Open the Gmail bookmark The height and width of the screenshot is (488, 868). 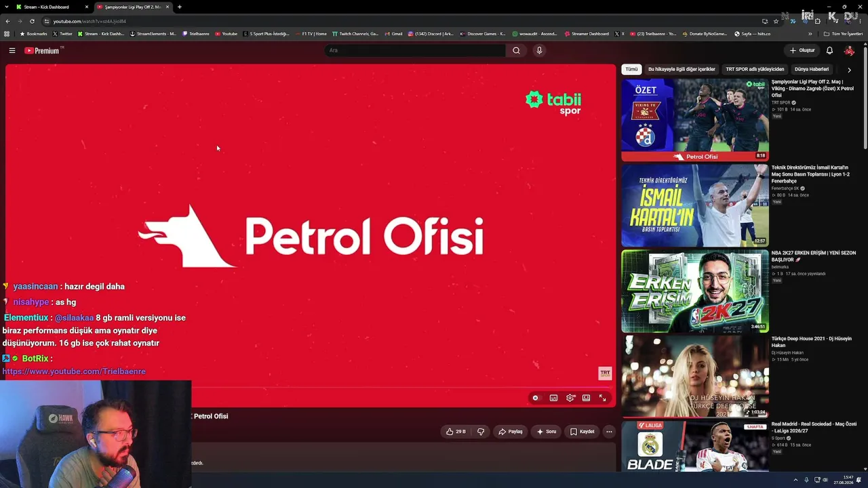pos(393,34)
